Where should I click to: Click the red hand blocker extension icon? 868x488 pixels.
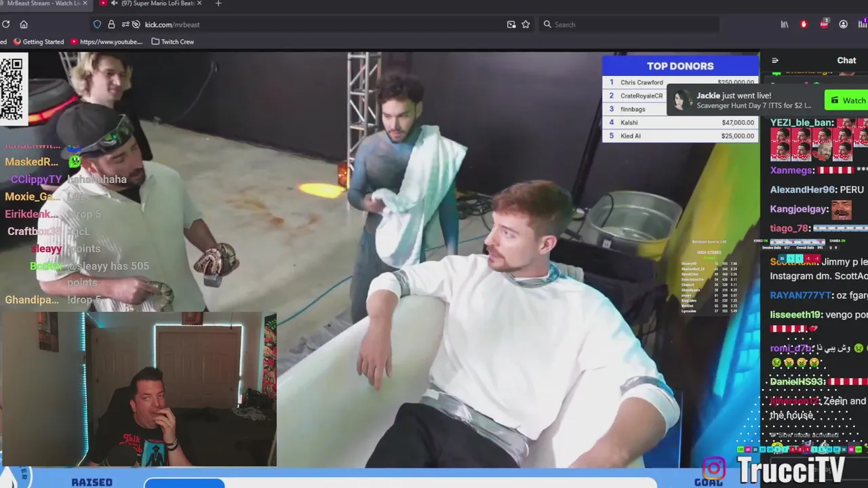click(804, 24)
